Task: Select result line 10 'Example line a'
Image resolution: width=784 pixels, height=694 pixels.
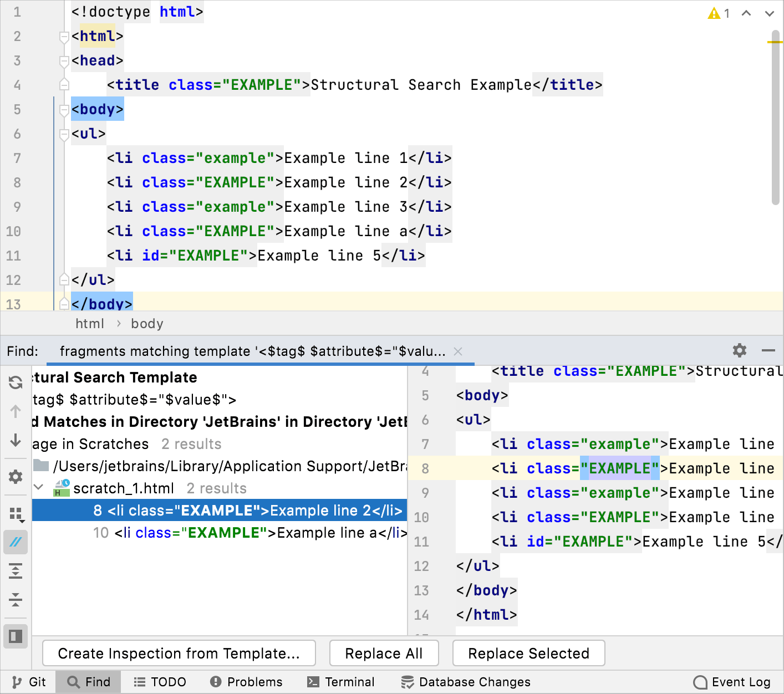Action: click(x=250, y=533)
